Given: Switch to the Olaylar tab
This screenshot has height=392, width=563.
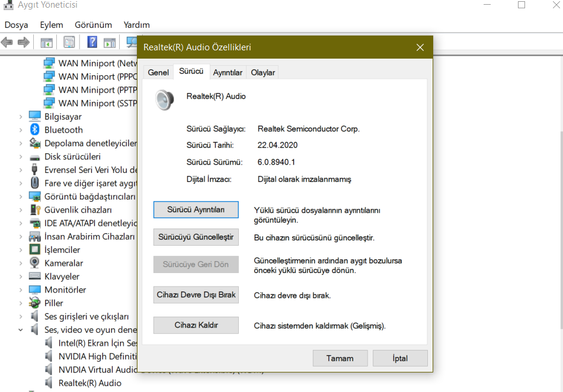Looking at the screenshot, I should click(263, 72).
